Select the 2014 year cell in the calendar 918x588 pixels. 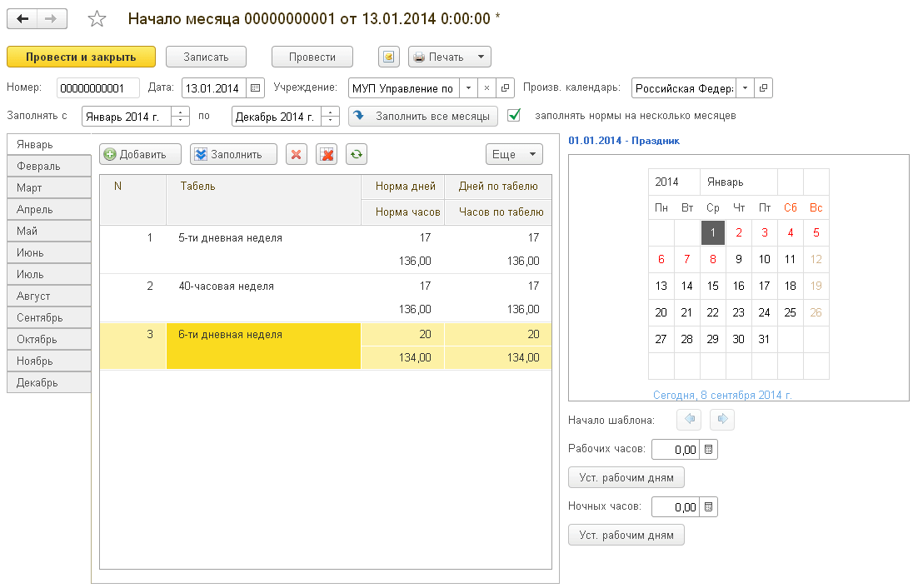[674, 182]
